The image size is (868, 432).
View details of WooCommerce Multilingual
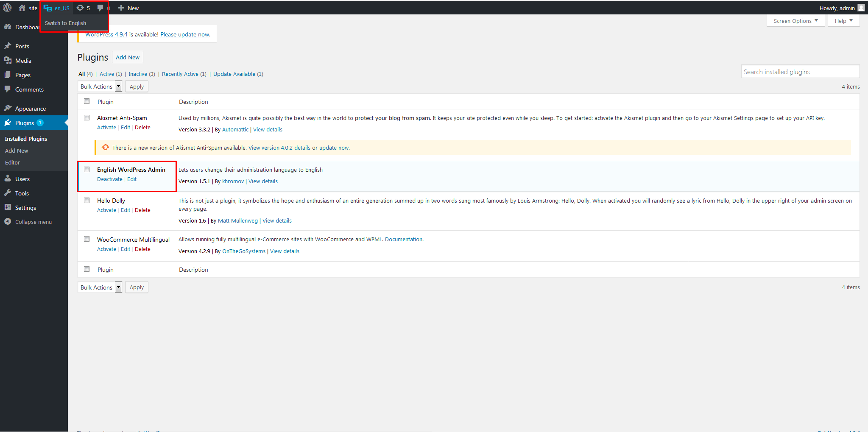click(x=285, y=251)
